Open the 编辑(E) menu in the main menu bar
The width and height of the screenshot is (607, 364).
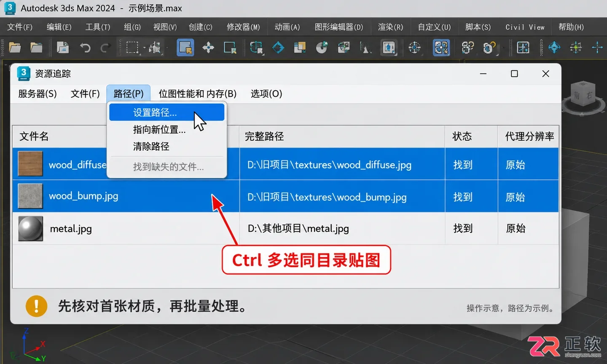pos(59,27)
